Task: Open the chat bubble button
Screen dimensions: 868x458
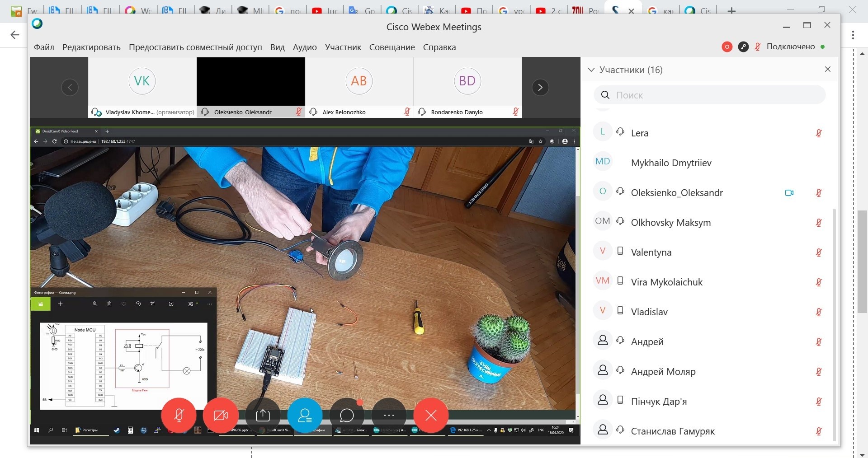Action: [347, 415]
